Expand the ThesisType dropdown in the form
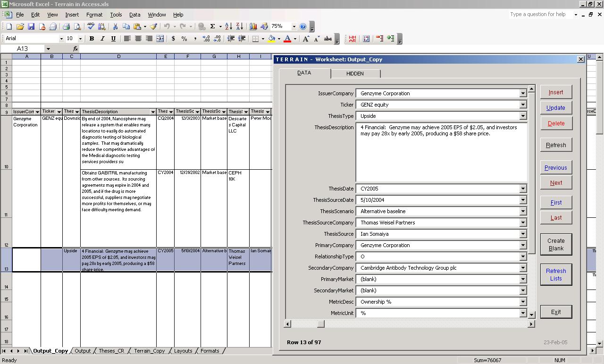The height and width of the screenshot is (364, 604). (523, 116)
